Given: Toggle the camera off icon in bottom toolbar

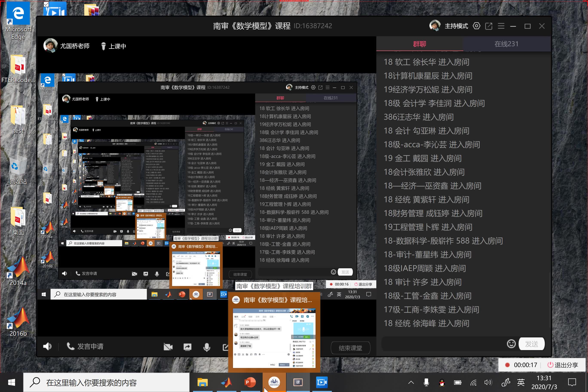Looking at the screenshot, I should click(168, 347).
